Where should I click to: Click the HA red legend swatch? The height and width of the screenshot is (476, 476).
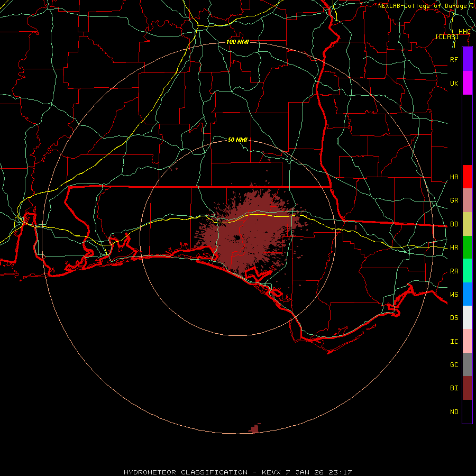coord(467,177)
